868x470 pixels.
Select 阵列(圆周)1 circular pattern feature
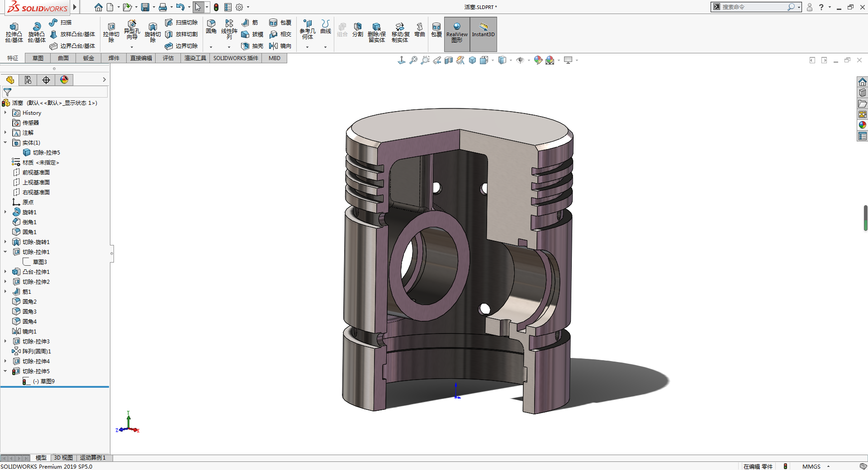[x=32, y=351]
